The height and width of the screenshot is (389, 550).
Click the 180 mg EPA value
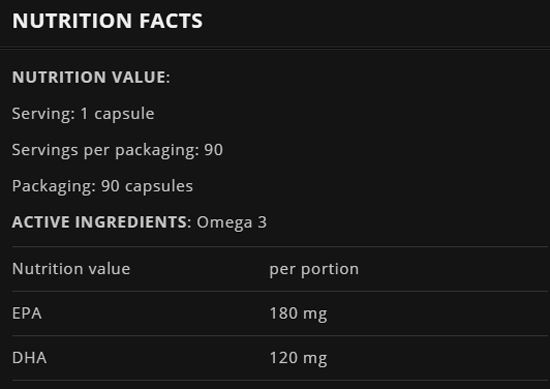(299, 314)
